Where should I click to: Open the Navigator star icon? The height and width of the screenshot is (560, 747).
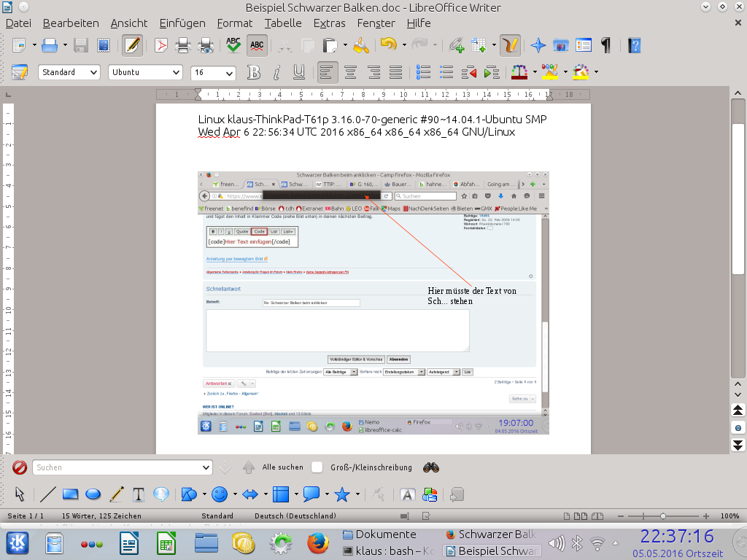click(538, 45)
